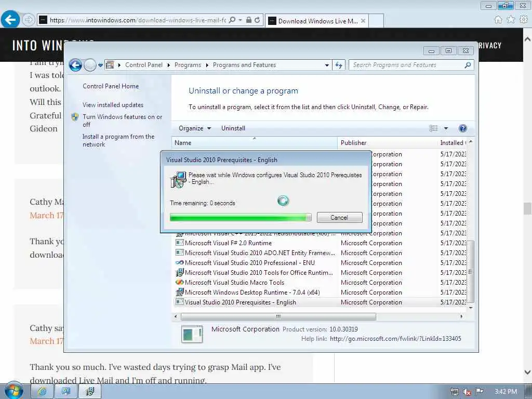Image resolution: width=532 pixels, height=399 pixels.
Task: Sort by the Name column header
Action: [x=255, y=143]
